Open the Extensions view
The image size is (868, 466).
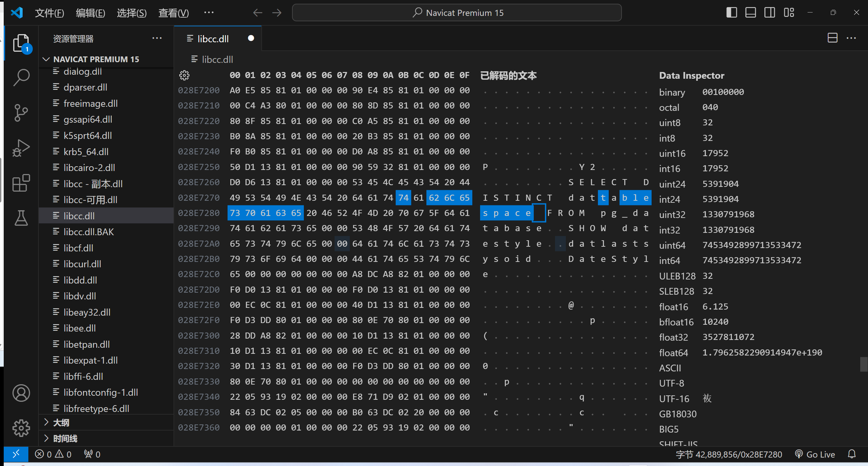(21, 183)
